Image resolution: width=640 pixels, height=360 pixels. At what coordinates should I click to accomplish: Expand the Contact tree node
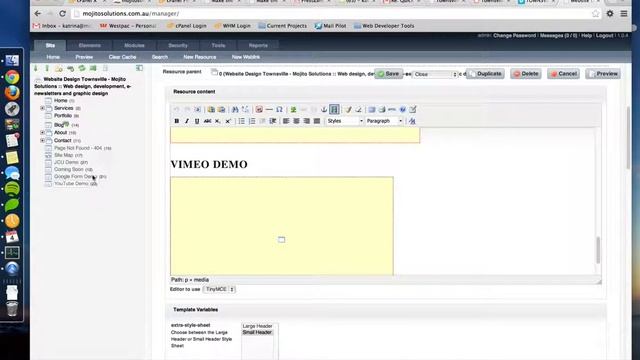(x=42, y=140)
